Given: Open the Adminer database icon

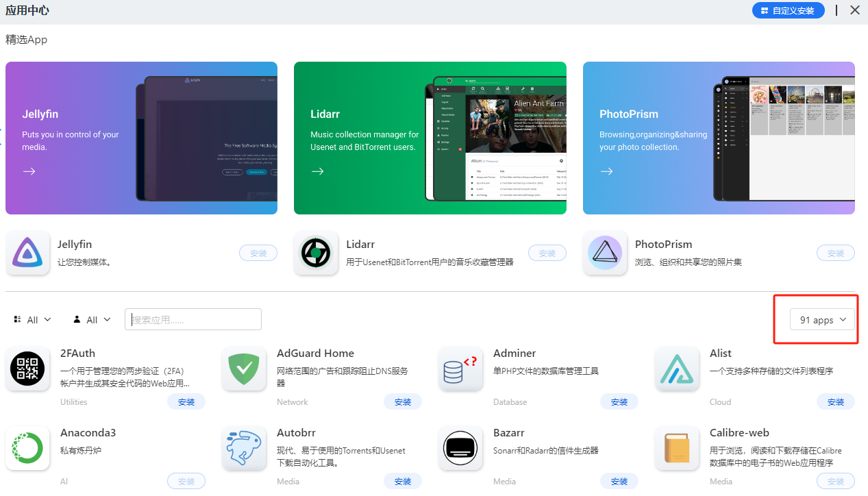Looking at the screenshot, I should [x=460, y=369].
